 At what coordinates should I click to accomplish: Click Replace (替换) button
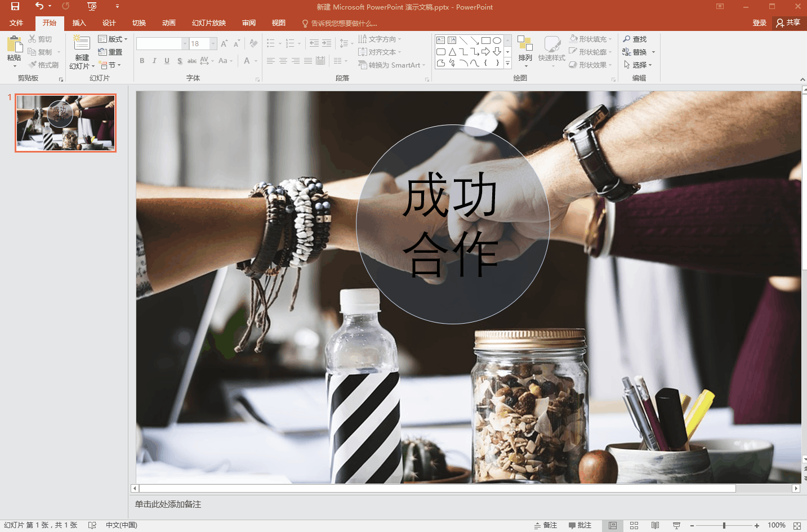639,52
